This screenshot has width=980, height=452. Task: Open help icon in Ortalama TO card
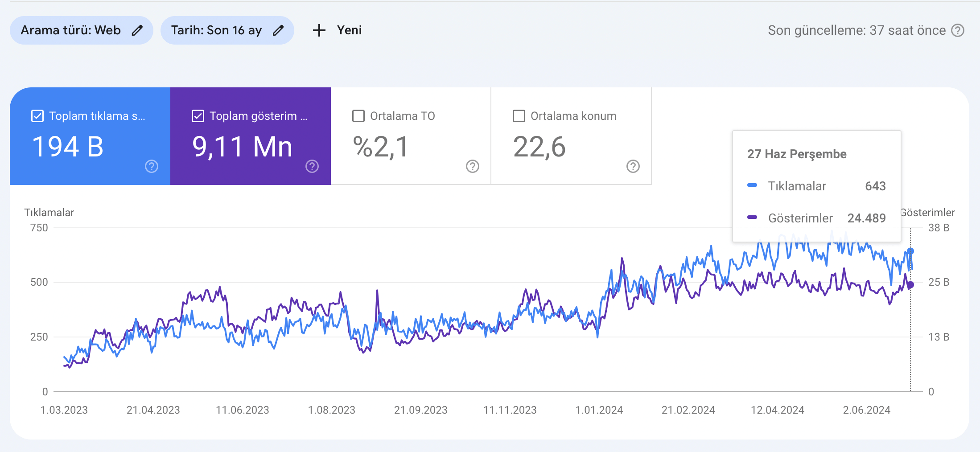pyautogui.click(x=473, y=166)
